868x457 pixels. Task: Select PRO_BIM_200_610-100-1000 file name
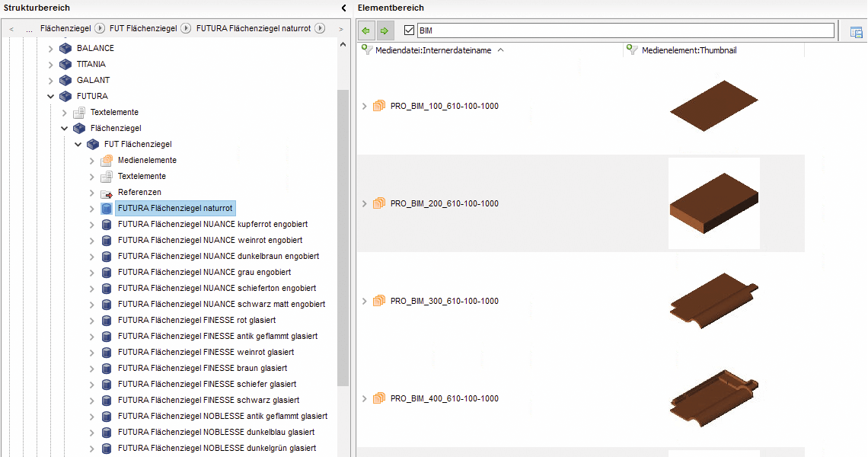(x=445, y=204)
